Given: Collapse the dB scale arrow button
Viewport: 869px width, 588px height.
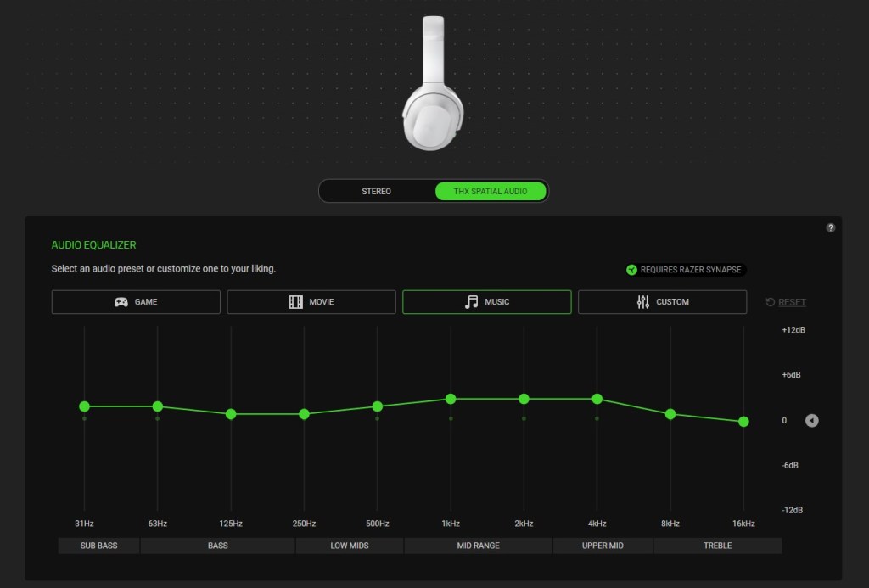Looking at the screenshot, I should click(x=811, y=420).
